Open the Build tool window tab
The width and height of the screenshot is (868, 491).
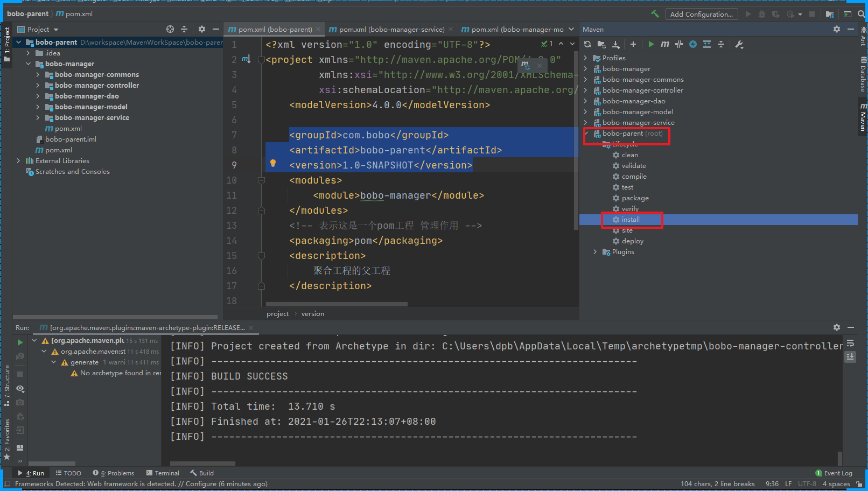202,473
